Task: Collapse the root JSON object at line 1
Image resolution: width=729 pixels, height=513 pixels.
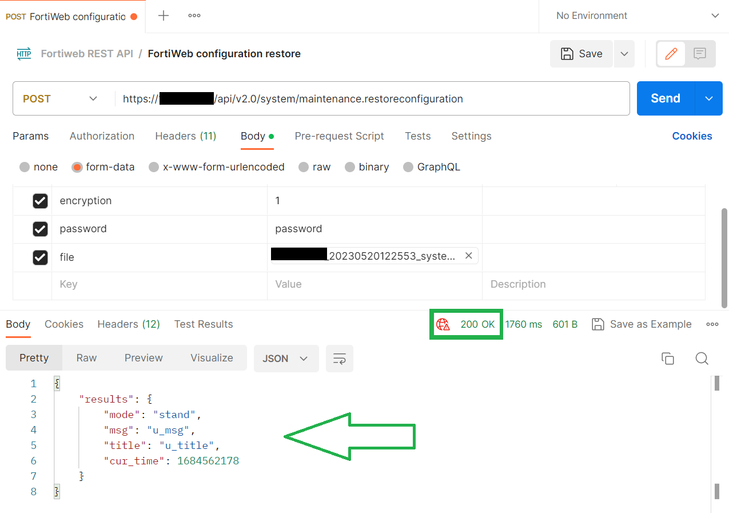Action: (57, 384)
